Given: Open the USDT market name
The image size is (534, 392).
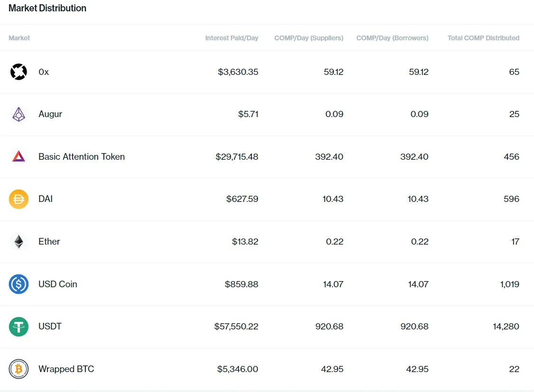Looking at the screenshot, I should point(50,326).
